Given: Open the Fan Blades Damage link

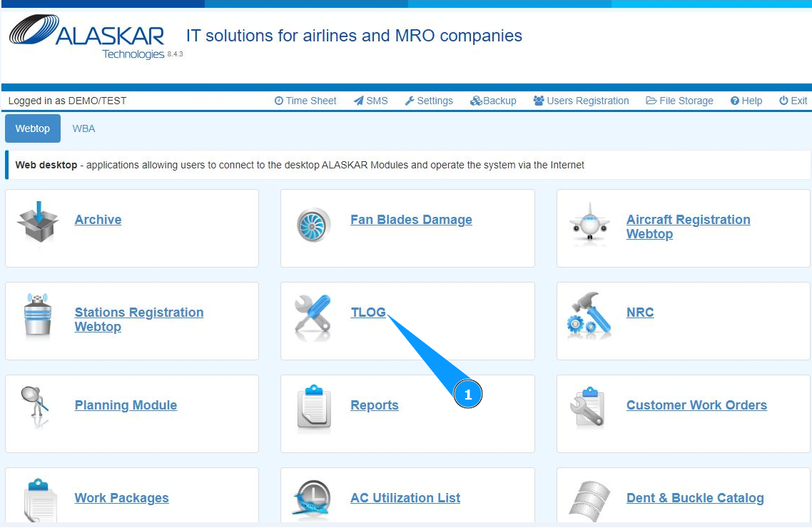Looking at the screenshot, I should click(x=411, y=220).
